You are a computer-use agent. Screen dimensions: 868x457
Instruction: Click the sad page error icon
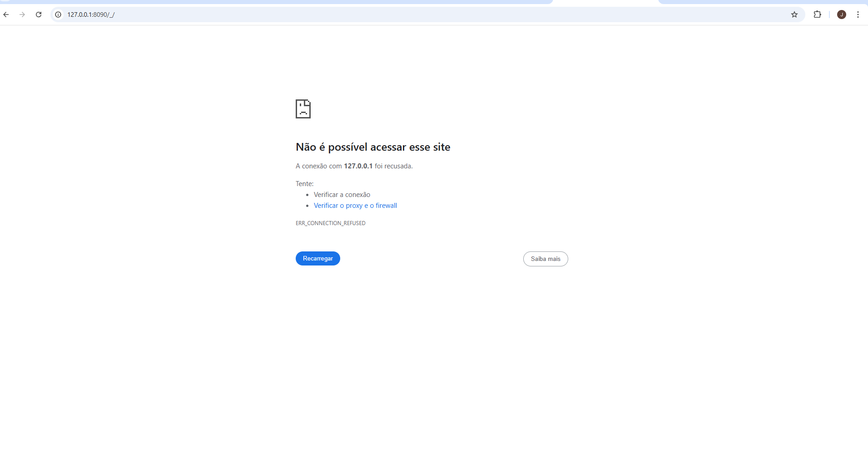(303, 109)
